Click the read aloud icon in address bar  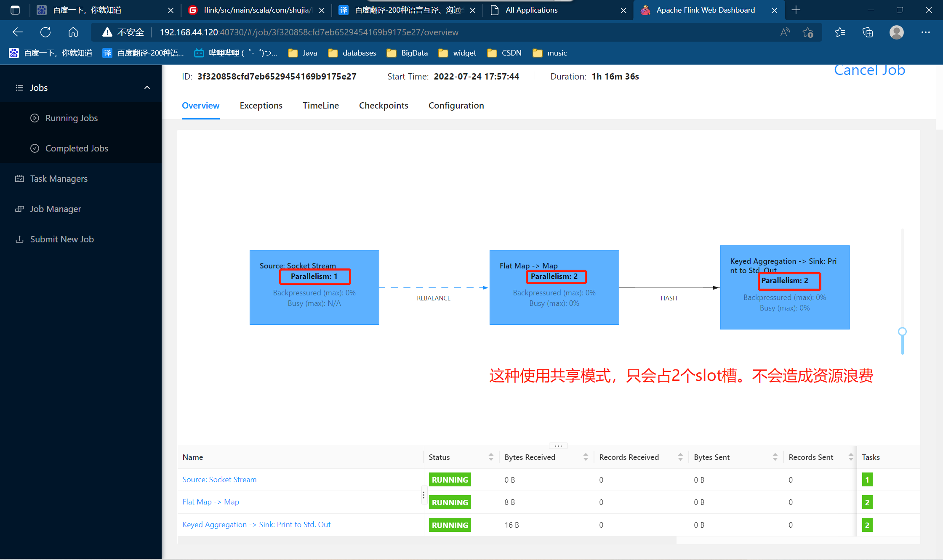785,32
